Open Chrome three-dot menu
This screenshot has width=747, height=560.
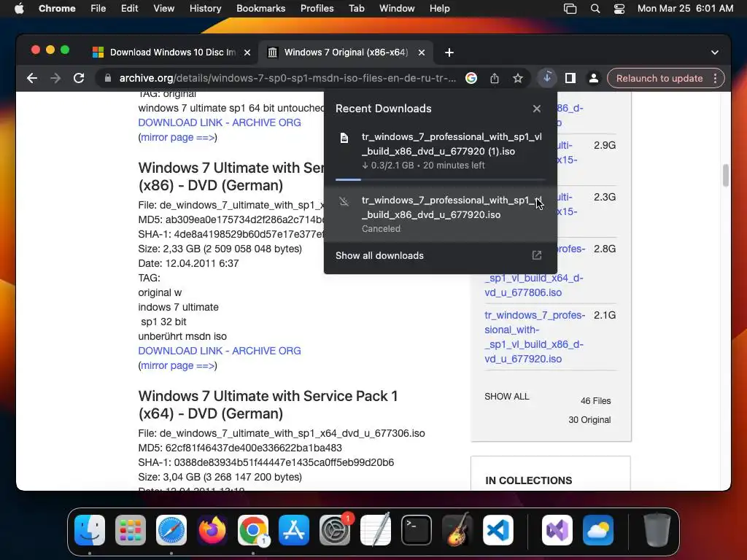(x=715, y=78)
